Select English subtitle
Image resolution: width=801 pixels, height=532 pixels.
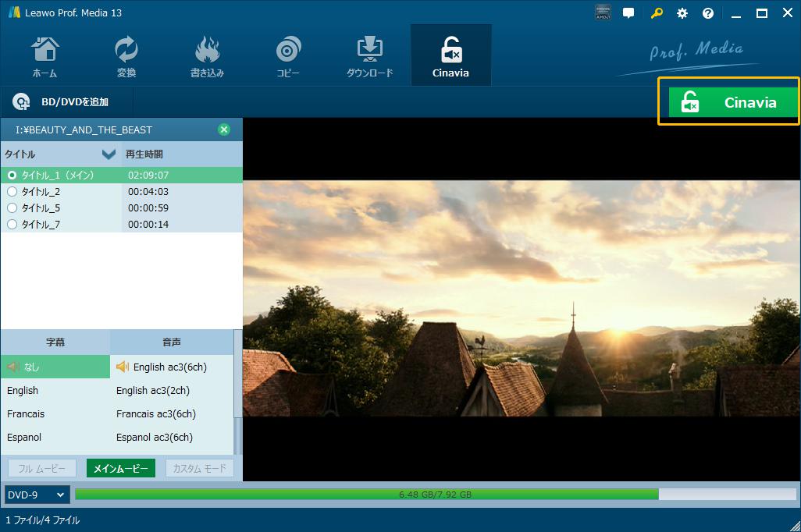pyautogui.click(x=55, y=391)
